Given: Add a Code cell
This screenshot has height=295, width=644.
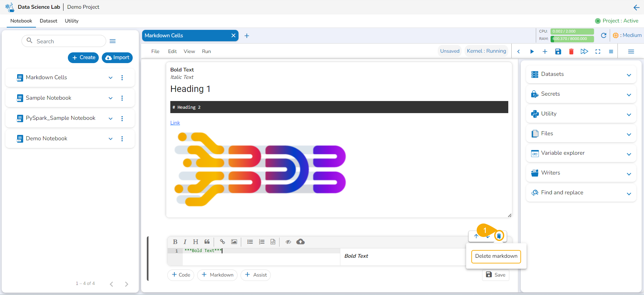Looking at the screenshot, I should tap(181, 275).
